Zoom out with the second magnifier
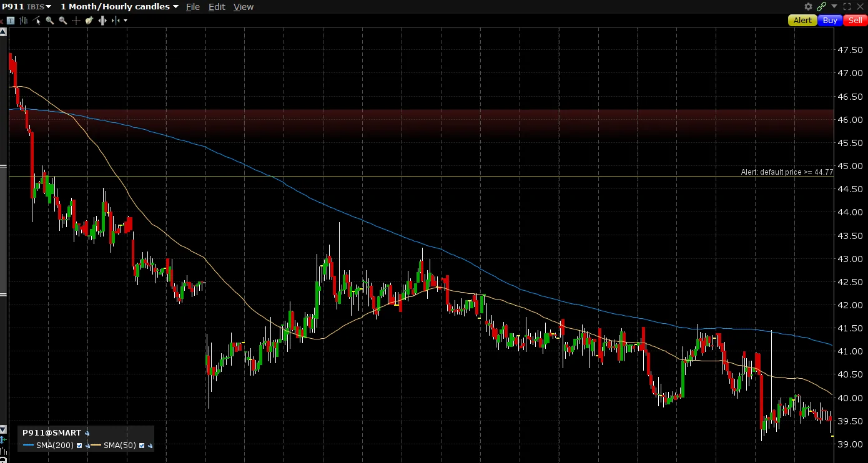The height and width of the screenshot is (463, 868). click(x=63, y=21)
